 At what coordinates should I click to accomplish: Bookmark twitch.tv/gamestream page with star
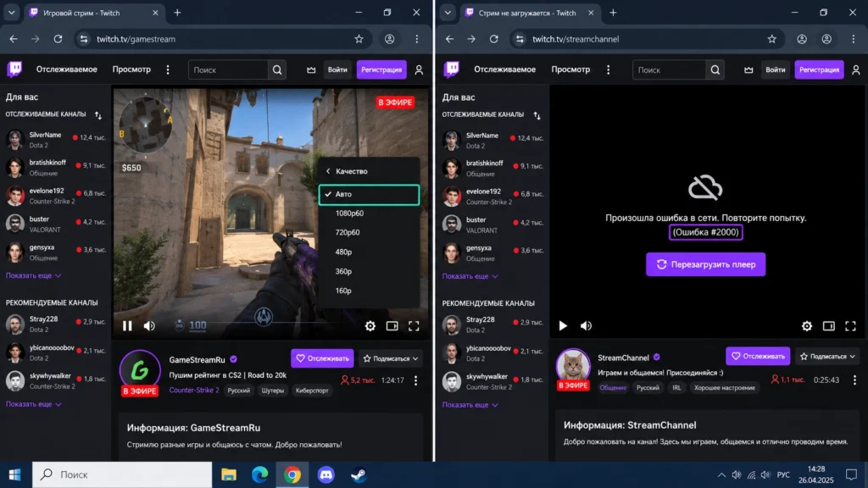[x=359, y=39]
